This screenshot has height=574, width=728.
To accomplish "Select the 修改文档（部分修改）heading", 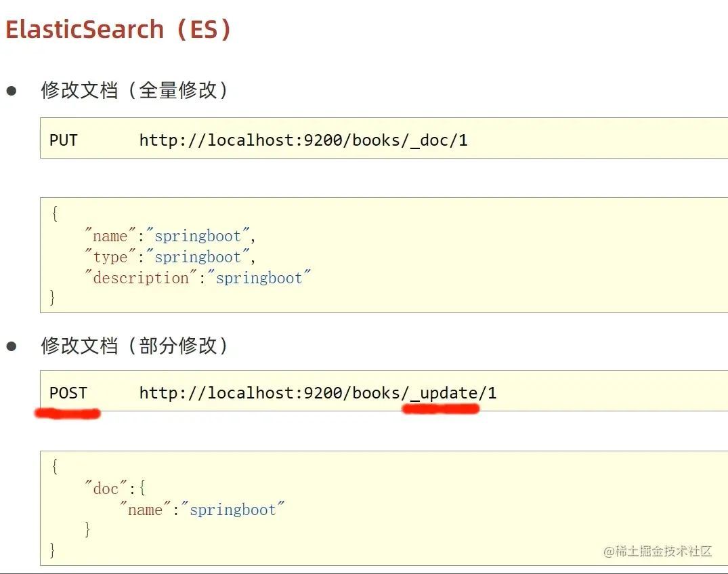I will coord(134,346).
